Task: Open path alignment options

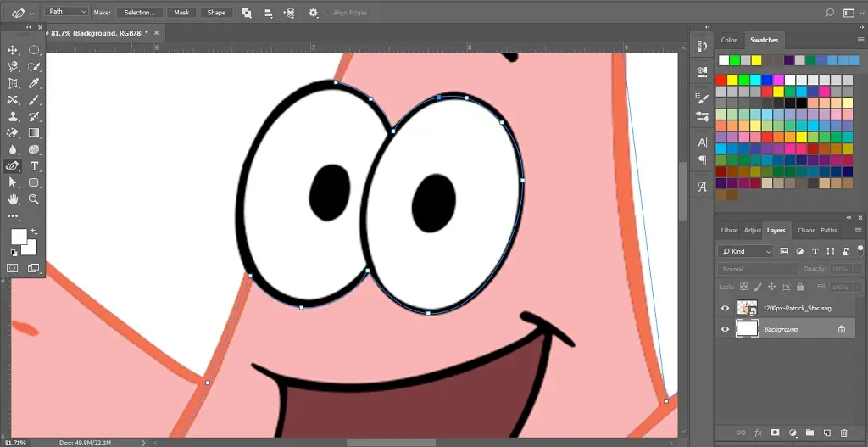Action: [268, 13]
